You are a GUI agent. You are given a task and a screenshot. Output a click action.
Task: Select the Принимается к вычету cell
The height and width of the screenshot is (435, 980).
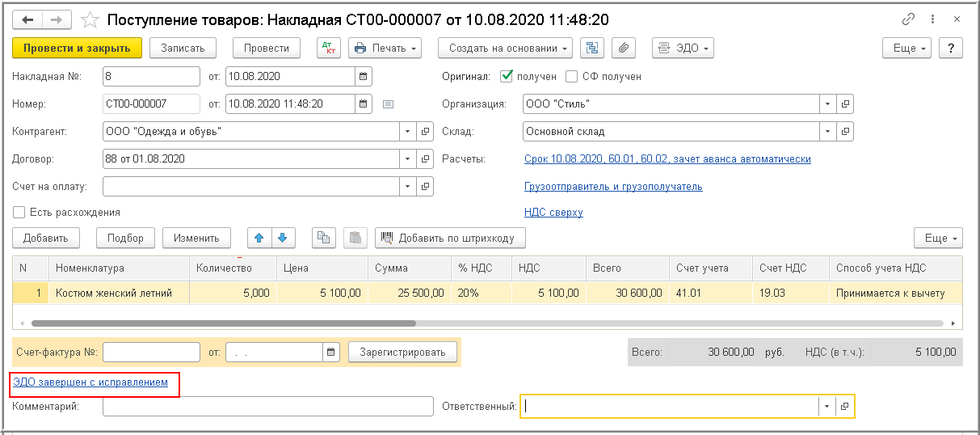pos(895,293)
